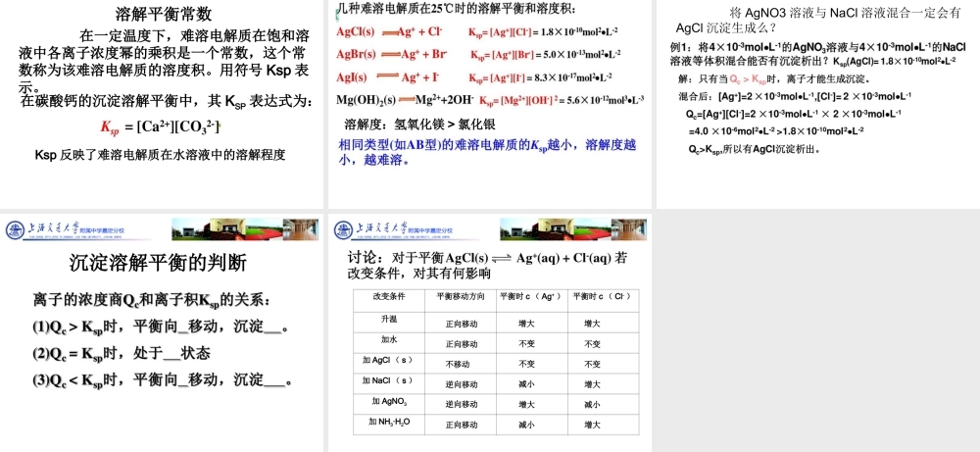Screen dimensions: 980x452
Task: Click the 减小 cell in the 加 NH3·H2O row
Action: (x=526, y=426)
